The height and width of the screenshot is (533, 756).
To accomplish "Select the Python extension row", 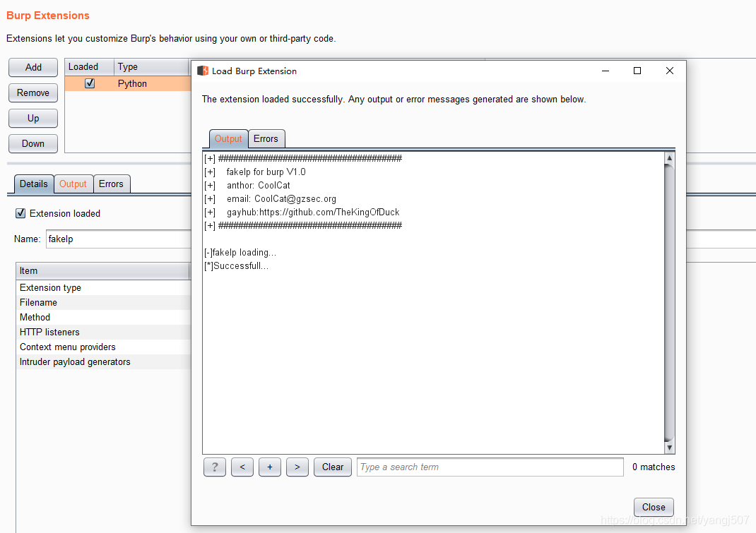I will click(129, 83).
